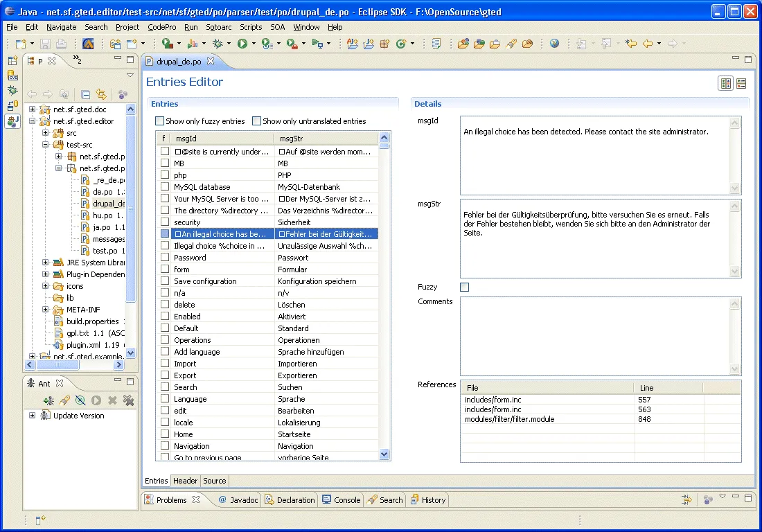Image resolution: width=762 pixels, height=532 pixels.
Task: Switch to the Header tab
Action: pyautogui.click(x=185, y=480)
